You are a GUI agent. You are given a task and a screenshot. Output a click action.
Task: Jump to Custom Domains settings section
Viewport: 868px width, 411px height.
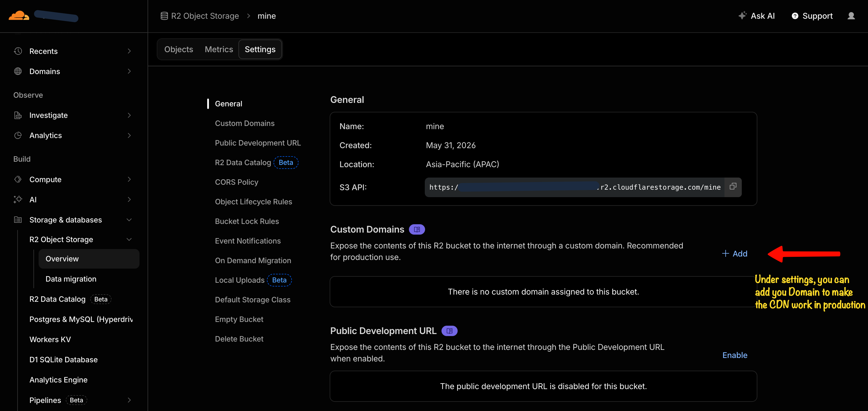click(x=245, y=123)
